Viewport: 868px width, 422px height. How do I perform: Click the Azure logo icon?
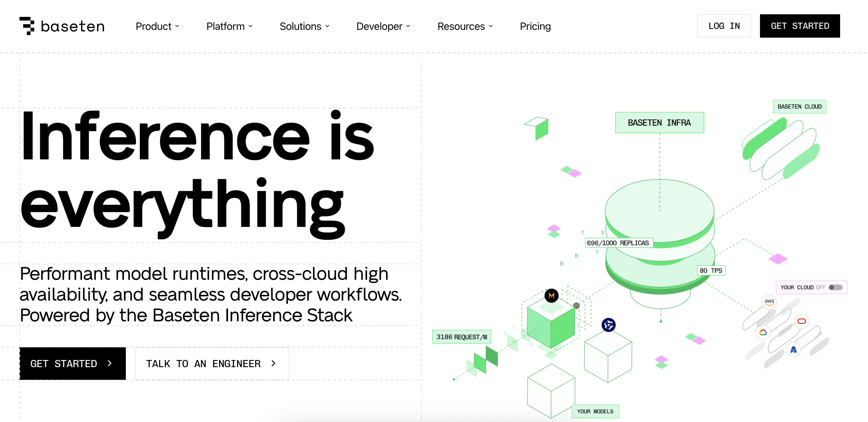tap(793, 350)
